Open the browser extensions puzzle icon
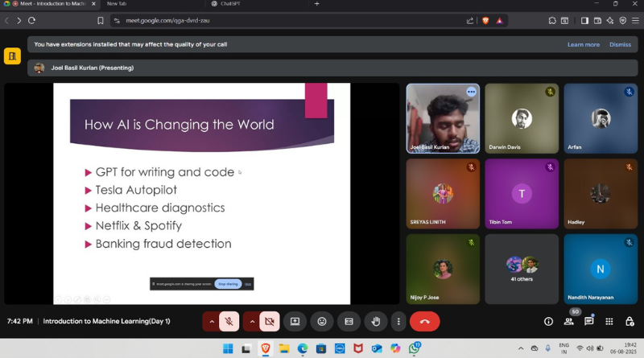This screenshot has height=358, width=644. [x=552, y=21]
